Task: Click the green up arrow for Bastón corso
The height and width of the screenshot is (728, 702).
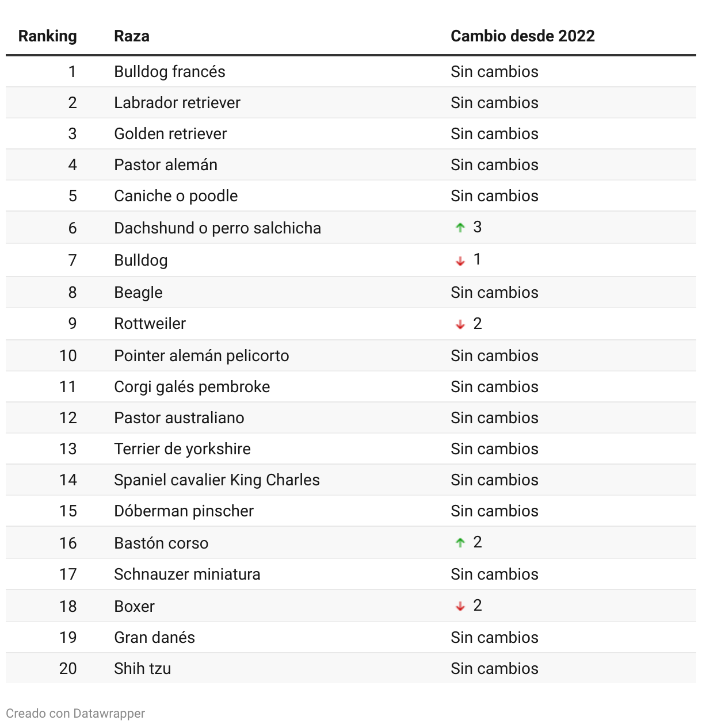Action: [460, 542]
